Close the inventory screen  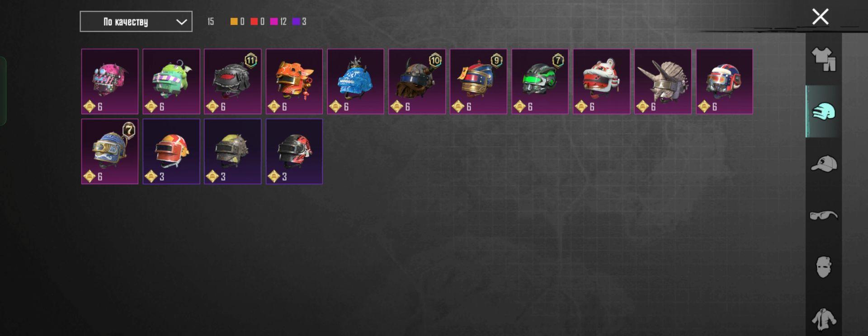(820, 17)
